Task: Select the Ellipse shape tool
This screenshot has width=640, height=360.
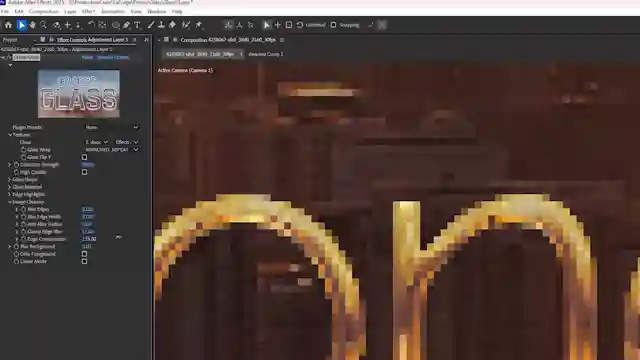Action: (116, 25)
